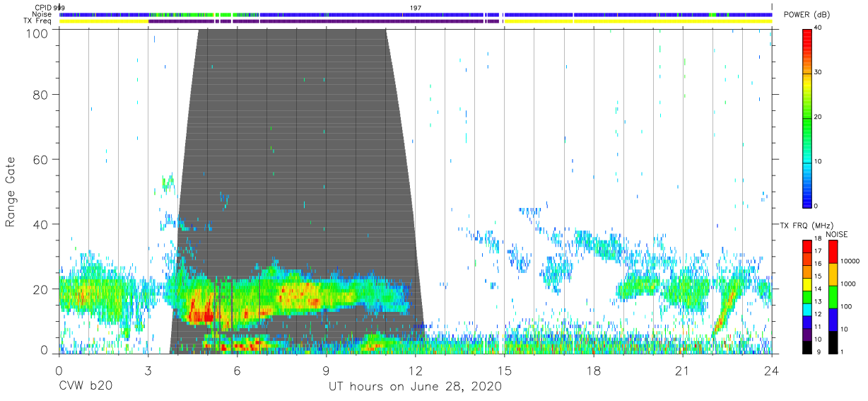868x401 pixels.
Task: Select the 'NOISE' legend title
Action: coord(836,234)
